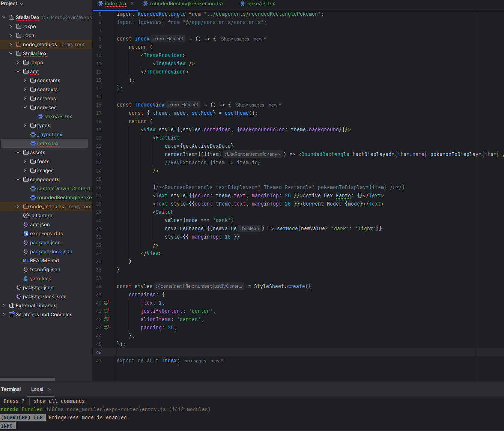The height and width of the screenshot is (431, 504).
Task: Click React icon next to pokeAPI.tsx in tree
Action: pyautogui.click(x=40, y=116)
